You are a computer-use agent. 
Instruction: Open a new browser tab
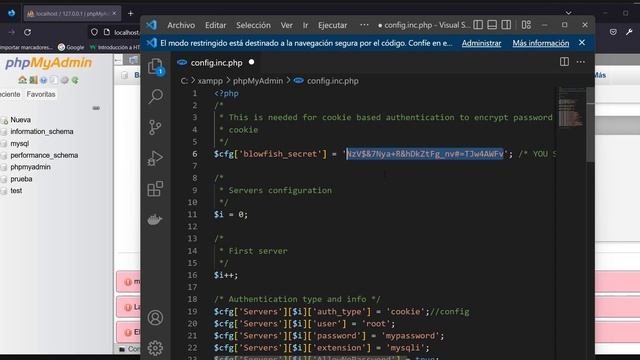131,13
